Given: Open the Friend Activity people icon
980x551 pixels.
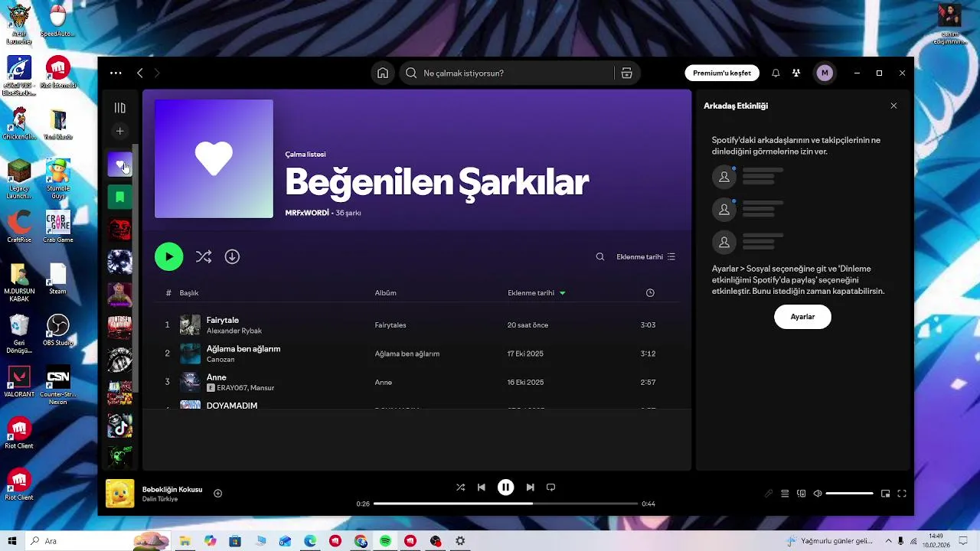Looking at the screenshot, I should pos(796,73).
